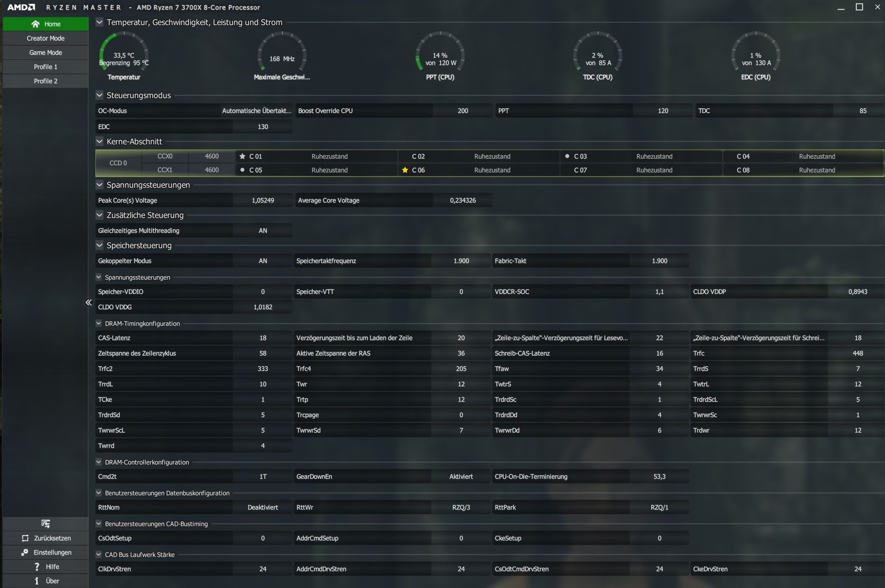Open Profile 1
The image size is (885, 588).
46,67
